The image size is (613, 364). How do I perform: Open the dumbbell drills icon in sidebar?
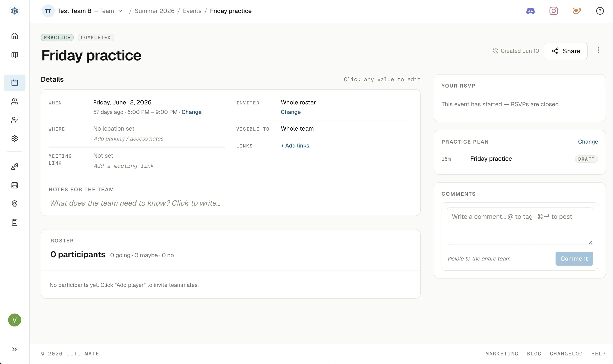coord(14,167)
